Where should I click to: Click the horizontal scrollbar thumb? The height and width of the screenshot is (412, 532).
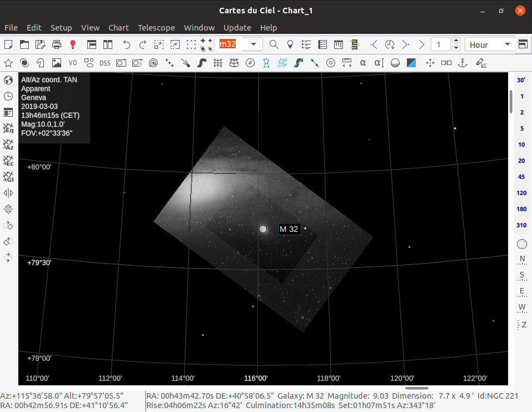(x=416, y=388)
